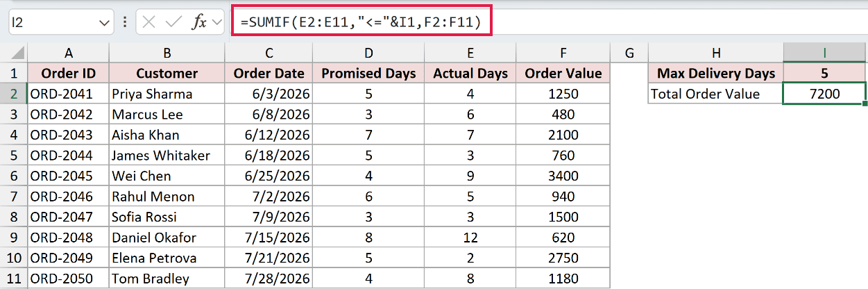Select column H header
Viewport: 868px width, 289px height.
click(x=715, y=52)
